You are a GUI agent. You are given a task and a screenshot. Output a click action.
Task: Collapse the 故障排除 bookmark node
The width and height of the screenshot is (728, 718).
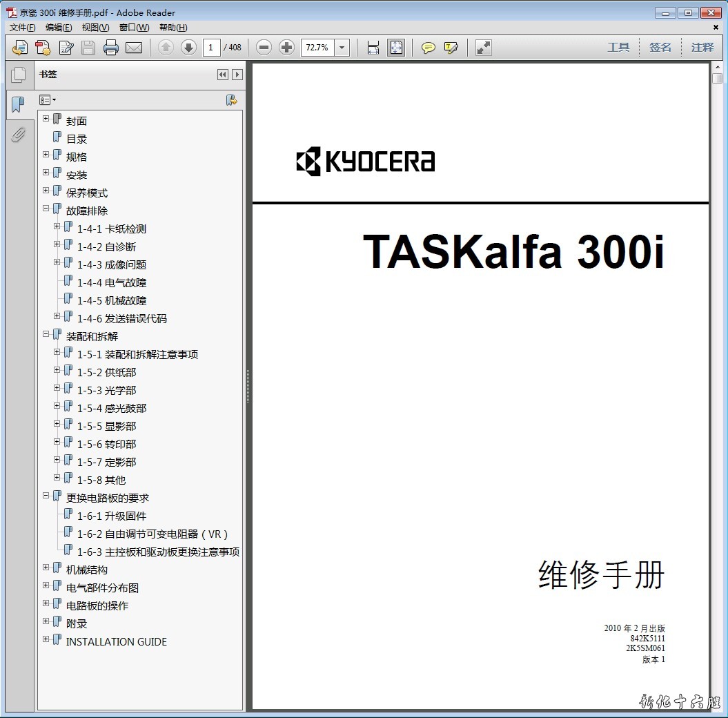pyautogui.click(x=46, y=208)
